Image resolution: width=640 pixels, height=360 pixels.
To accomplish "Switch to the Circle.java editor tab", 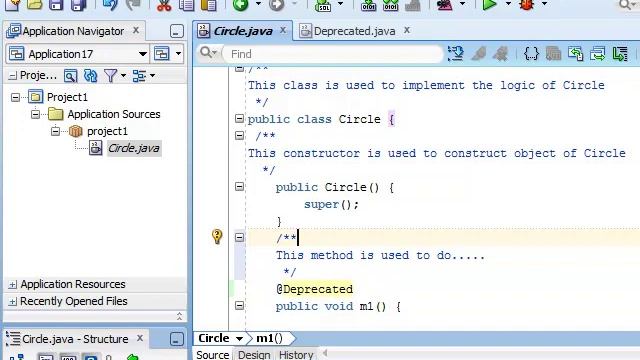I will (x=242, y=31).
